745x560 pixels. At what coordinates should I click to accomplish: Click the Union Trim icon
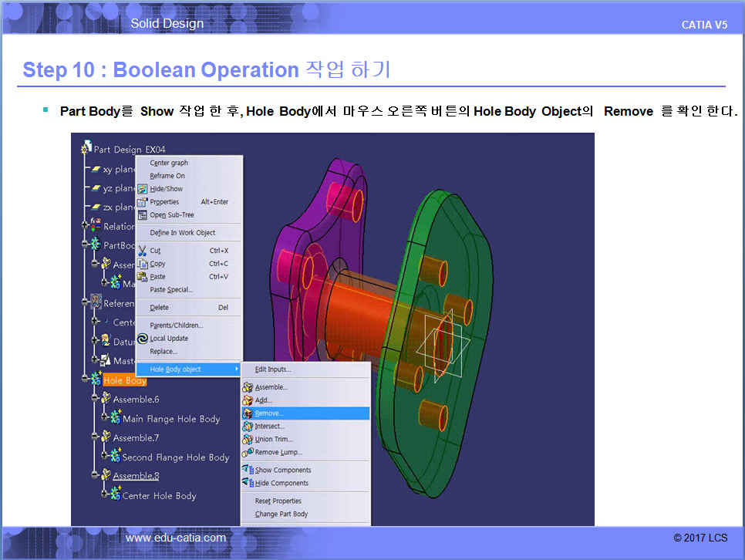coord(248,440)
